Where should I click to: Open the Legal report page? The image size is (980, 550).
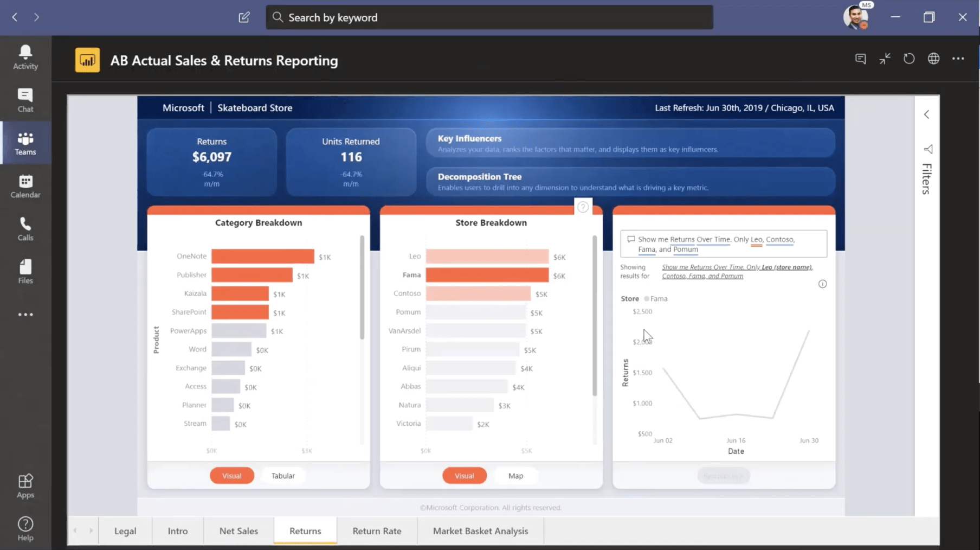point(125,531)
